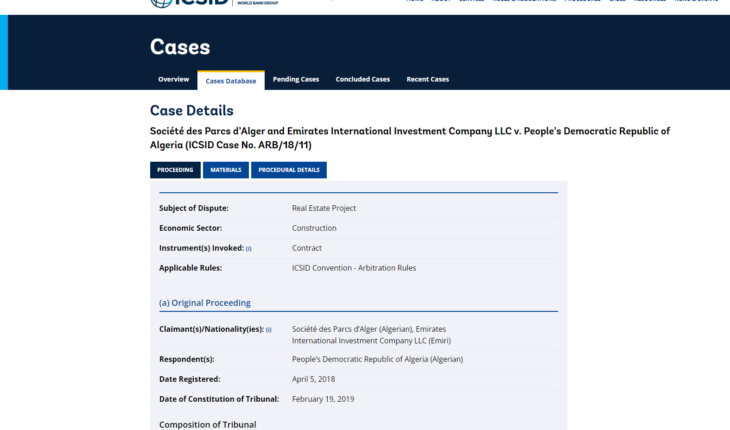Open the Overview tab
This screenshot has height=430, width=730.
174,80
